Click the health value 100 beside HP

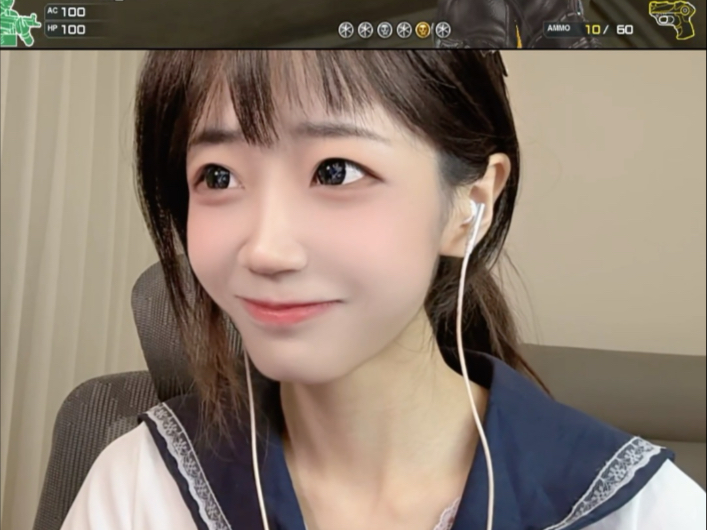pos(74,29)
